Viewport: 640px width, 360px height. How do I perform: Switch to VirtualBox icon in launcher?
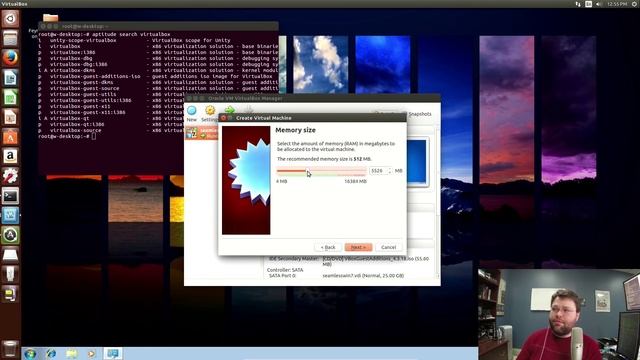pyautogui.click(x=10, y=215)
